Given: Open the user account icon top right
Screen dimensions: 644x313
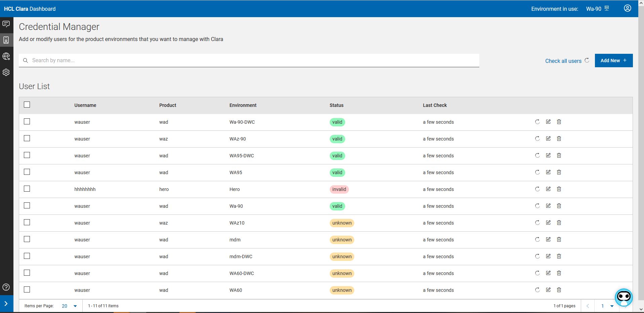Looking at the screenshot, I should click(x=627, y=8).
